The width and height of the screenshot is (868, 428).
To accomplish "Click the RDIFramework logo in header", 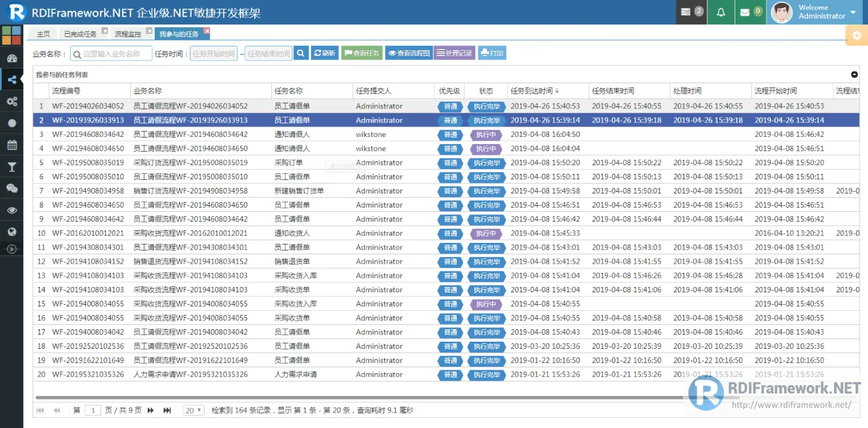I will coord(17,12).
